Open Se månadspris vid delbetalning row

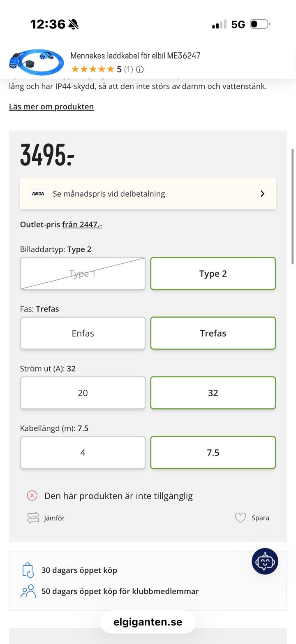[148, 193]
